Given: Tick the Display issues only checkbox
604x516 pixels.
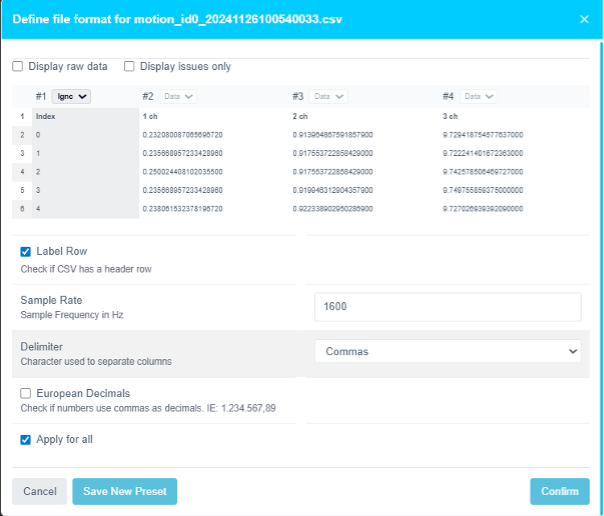Looking at the screenshot, I should tap(130, 67).
